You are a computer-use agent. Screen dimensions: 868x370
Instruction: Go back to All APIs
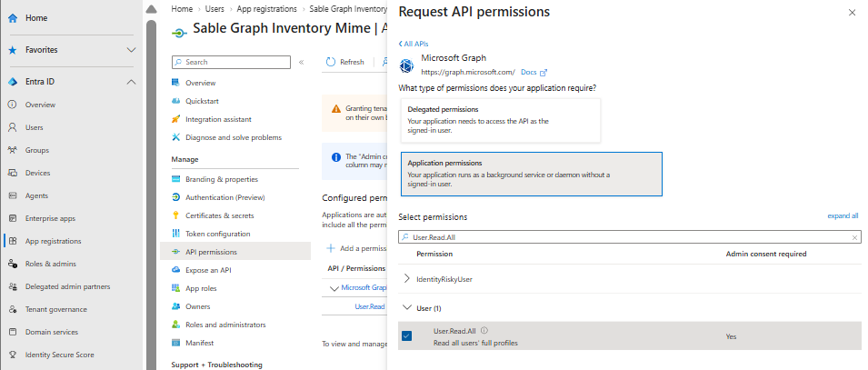click(413, 44)
